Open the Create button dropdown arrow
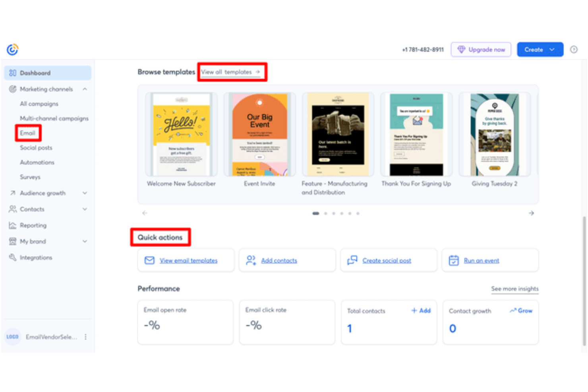 click(551, 49)
